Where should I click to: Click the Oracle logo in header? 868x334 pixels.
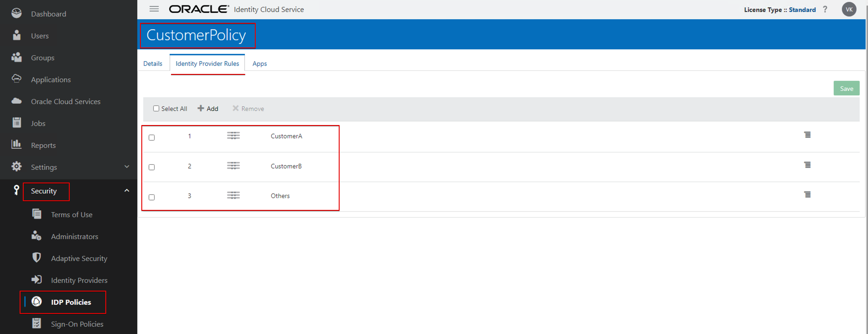coord(199,9)
